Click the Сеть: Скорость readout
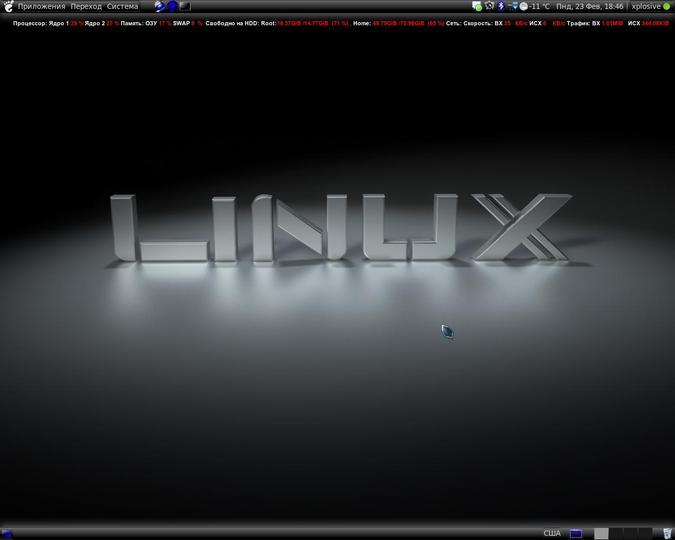The image size is (675, 540). click(505, 23)
